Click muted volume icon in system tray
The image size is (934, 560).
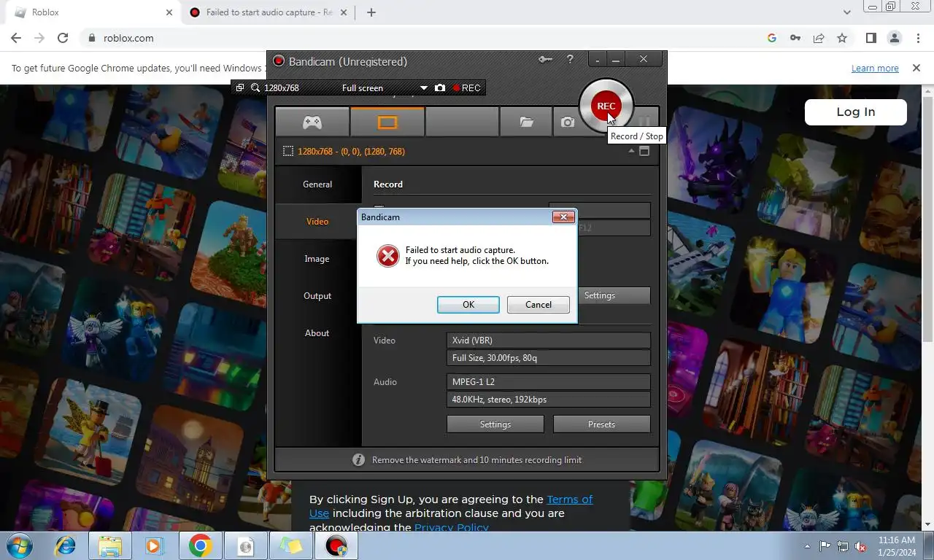[860, 546]
